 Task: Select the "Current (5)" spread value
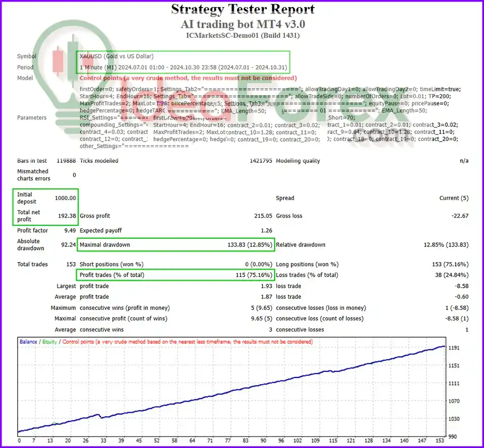(454, 198)
